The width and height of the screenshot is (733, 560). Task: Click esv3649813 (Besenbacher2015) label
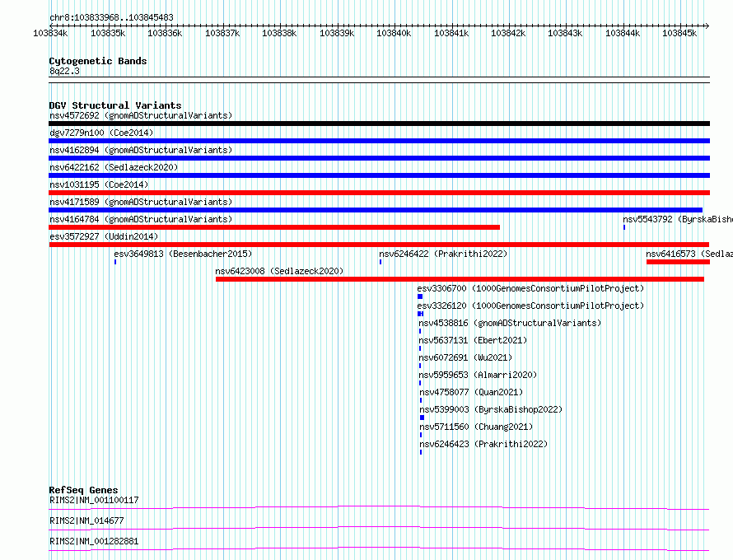pos(183,254)
